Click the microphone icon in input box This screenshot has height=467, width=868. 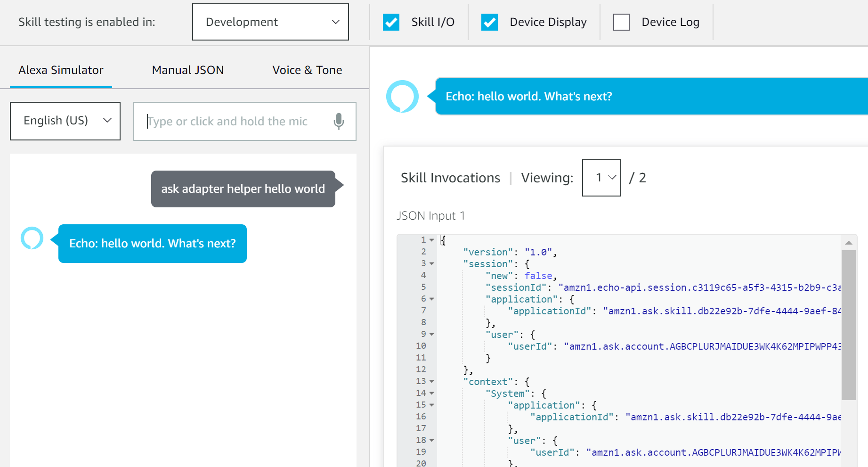click(339, 121)
